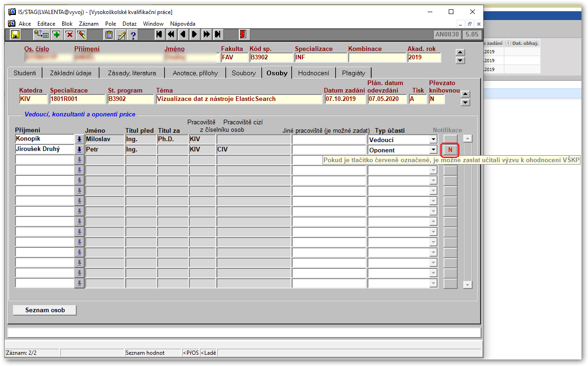
Task: Click the Fakulta field showing FAV
Action: (234, 57)
